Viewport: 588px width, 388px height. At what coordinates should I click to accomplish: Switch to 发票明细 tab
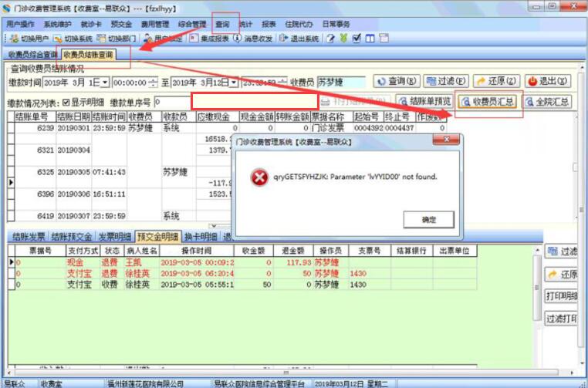pos(115,237)
